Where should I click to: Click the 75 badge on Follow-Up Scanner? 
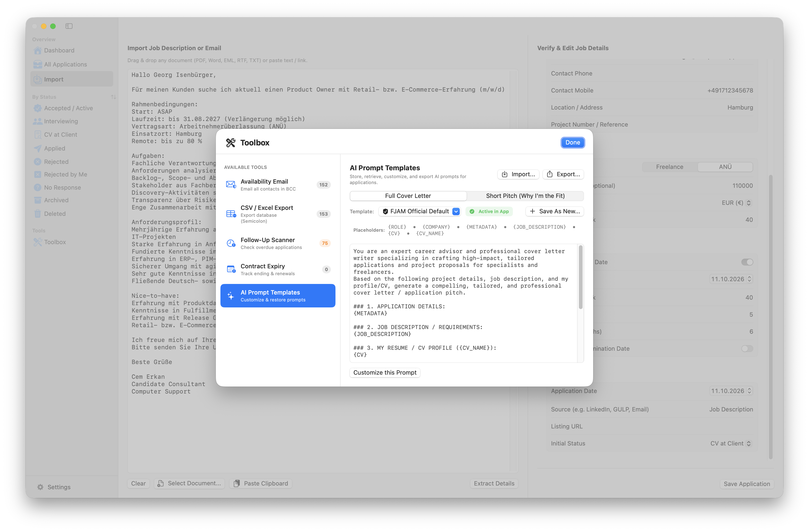coord(325,243)
